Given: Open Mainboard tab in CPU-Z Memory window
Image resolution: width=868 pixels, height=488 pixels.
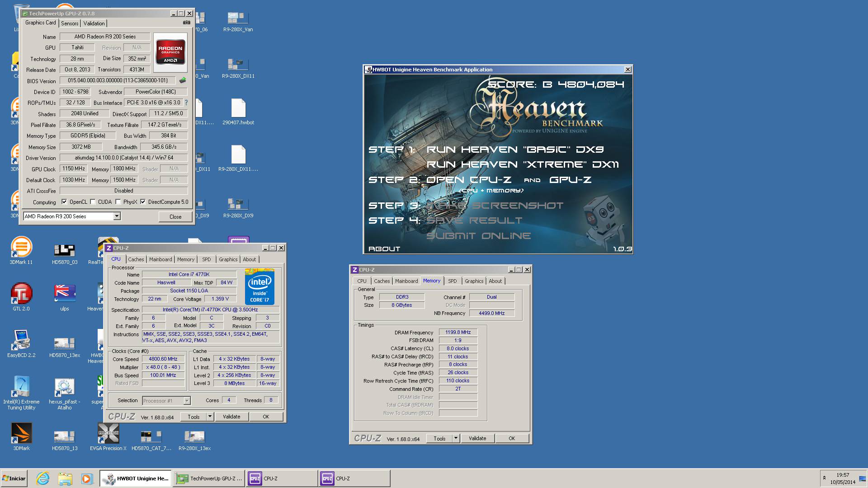Looking at the screenshot, I should coord(406,281).
